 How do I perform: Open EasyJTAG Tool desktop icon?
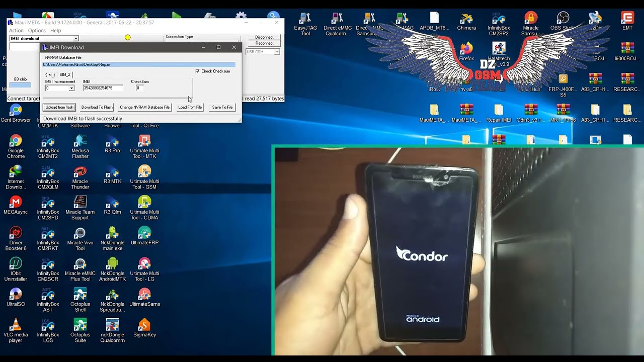[305, 24]
